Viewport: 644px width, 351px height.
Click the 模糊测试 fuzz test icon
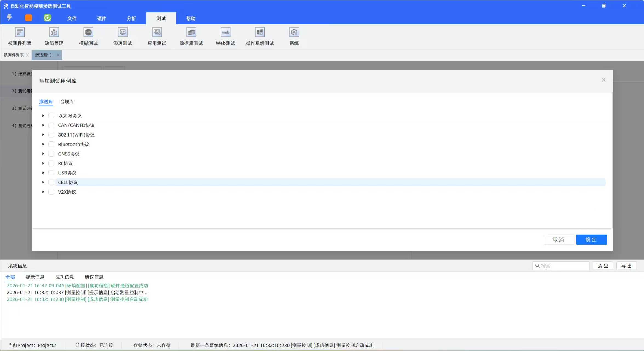[88, 32]
